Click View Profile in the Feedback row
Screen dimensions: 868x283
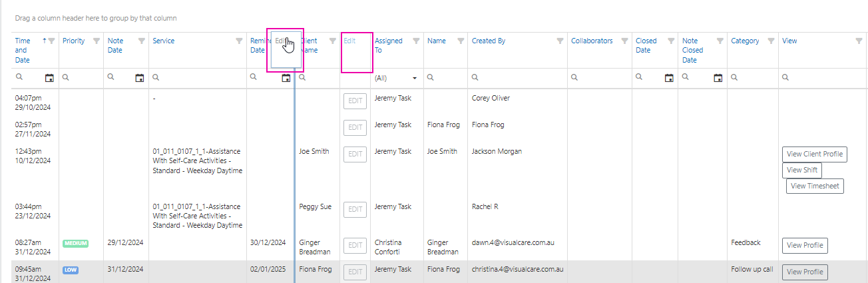tap(805, 245)
